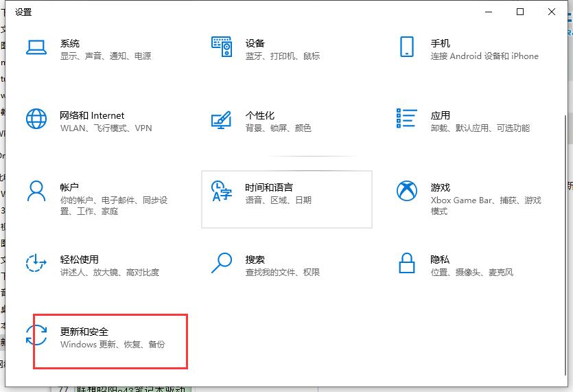Click the 网络和 Internet heading

[x=92, y=115]
